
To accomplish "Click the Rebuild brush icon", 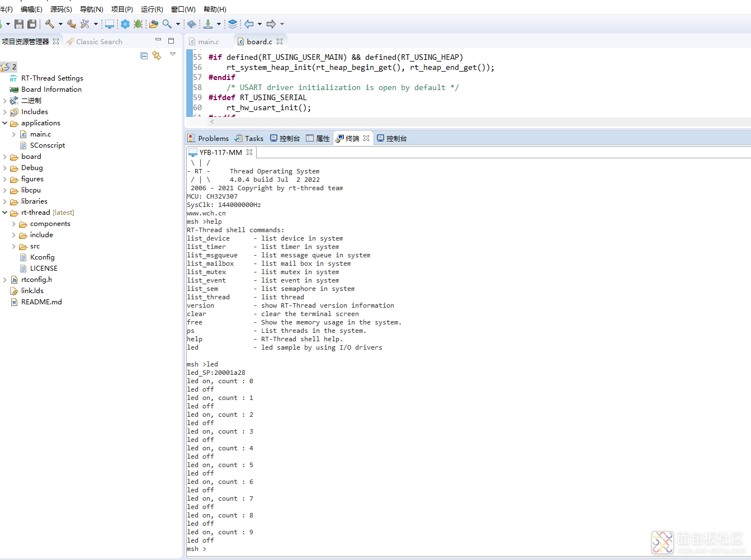I will coord(71,24).
